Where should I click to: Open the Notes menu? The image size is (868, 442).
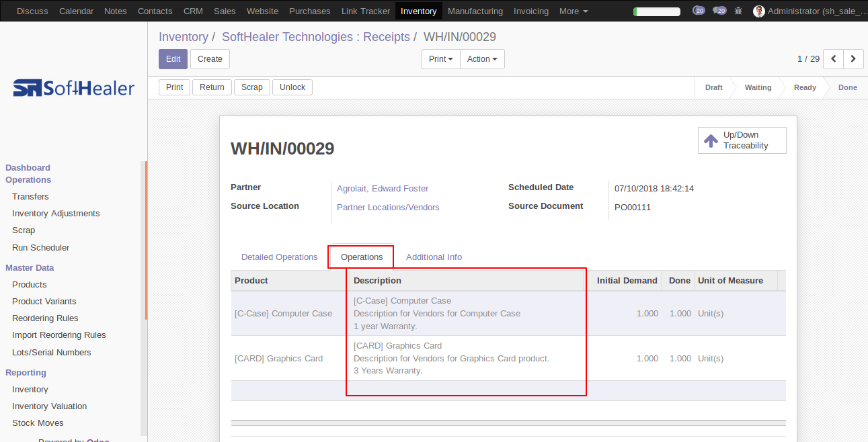[x=116, y=11]
